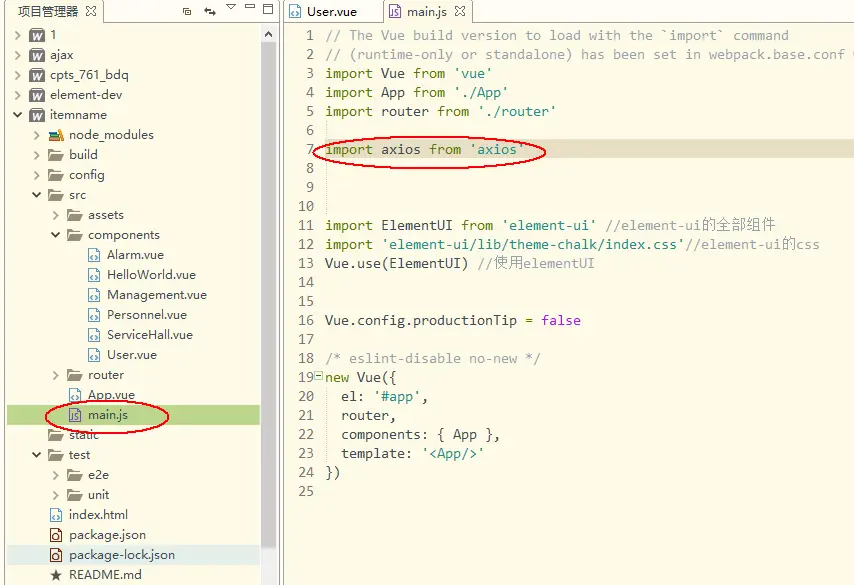Click the components folder icon

75,235
